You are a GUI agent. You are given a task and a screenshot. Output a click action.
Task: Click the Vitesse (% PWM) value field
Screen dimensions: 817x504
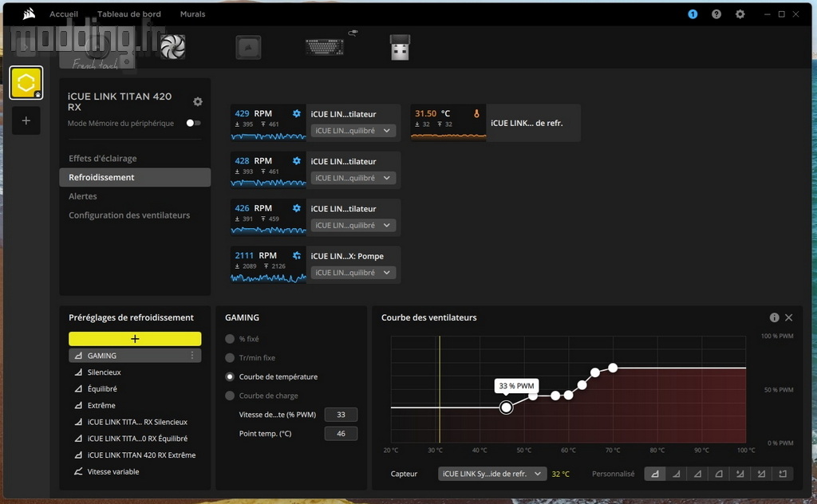click(x=341, y=415)
